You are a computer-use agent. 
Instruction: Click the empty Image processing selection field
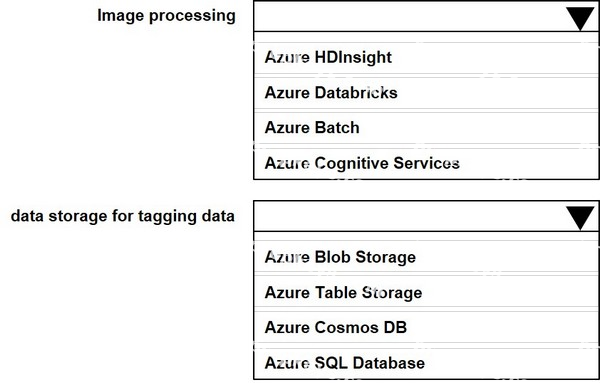[426, 16]
